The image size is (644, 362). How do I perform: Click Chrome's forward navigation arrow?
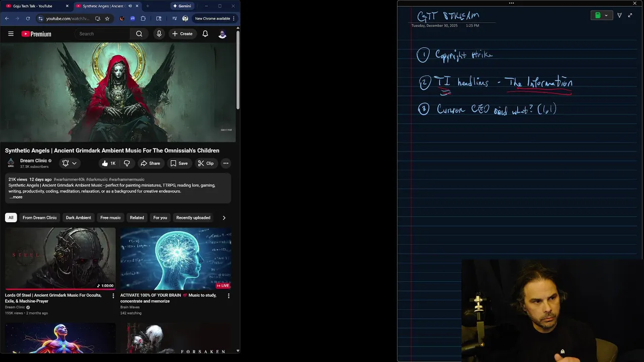pos(17,19)
